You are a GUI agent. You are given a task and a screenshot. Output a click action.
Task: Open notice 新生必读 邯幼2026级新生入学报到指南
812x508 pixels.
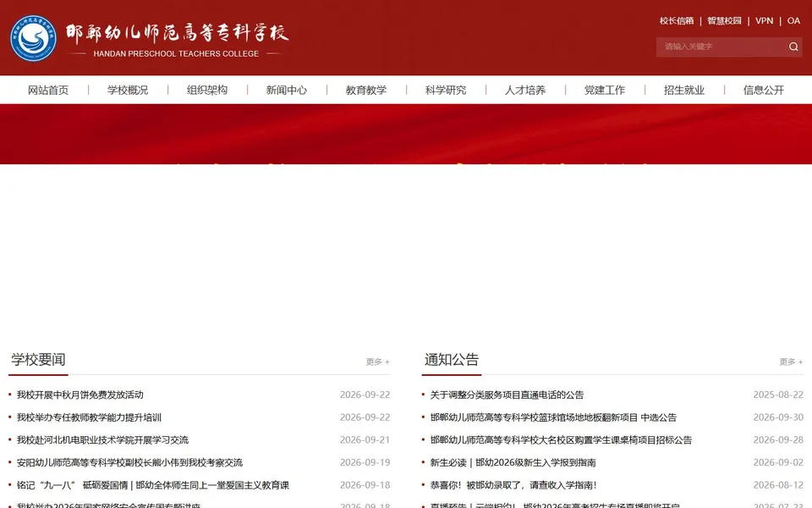point(513,462)
